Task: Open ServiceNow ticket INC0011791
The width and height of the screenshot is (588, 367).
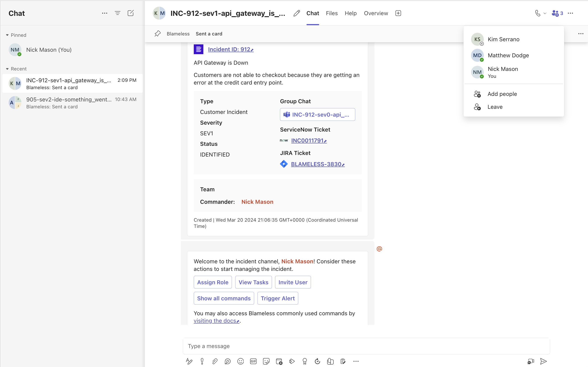Action: (x=309, y=140)
